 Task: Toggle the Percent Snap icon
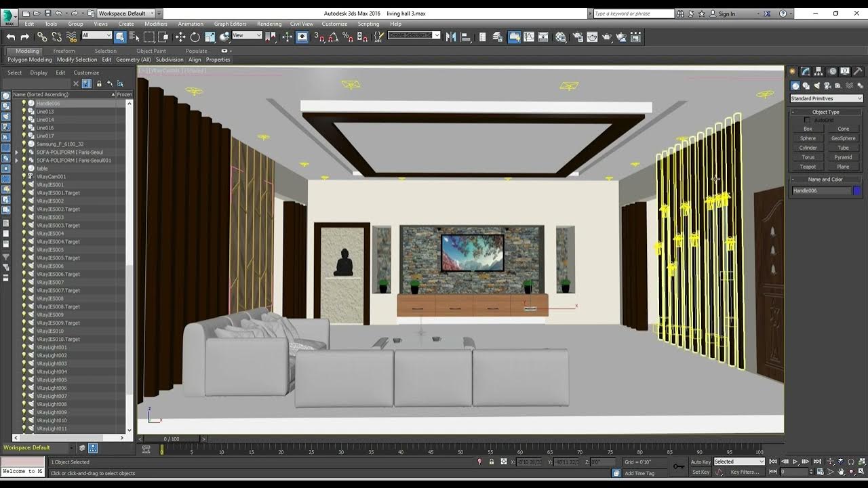coord(347,37)
